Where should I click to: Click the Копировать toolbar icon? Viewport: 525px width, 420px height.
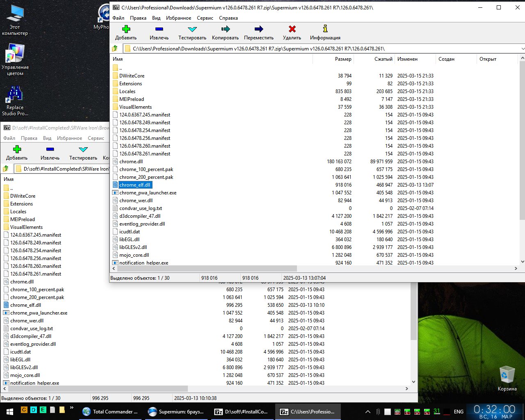(226, 29)
